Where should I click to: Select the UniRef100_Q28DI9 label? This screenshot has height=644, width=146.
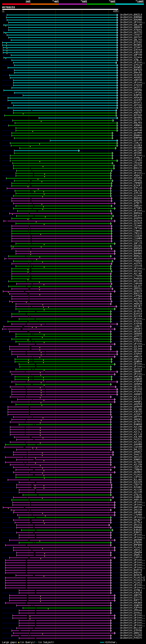click(x=131, y=291)
